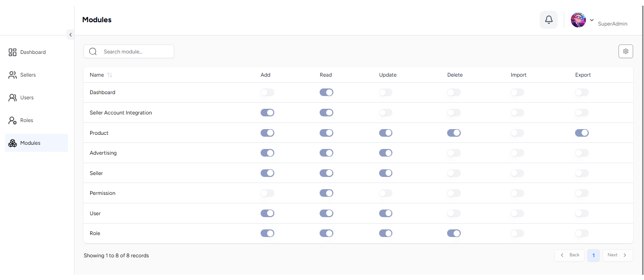Image resolution: width=644 pixels, height=280 pixels.
Task: Click the magnifier icon in search box
Action: 93,52
